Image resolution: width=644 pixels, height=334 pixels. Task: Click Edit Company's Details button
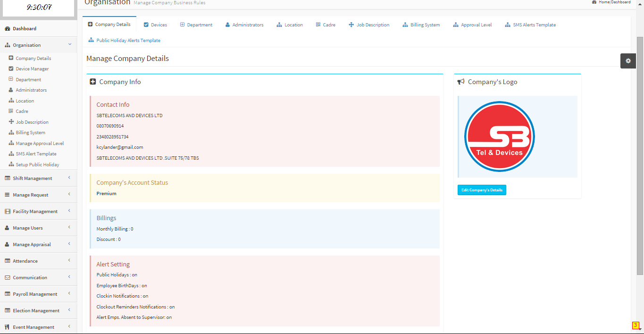pyautogui.click(x=482, y=190)
